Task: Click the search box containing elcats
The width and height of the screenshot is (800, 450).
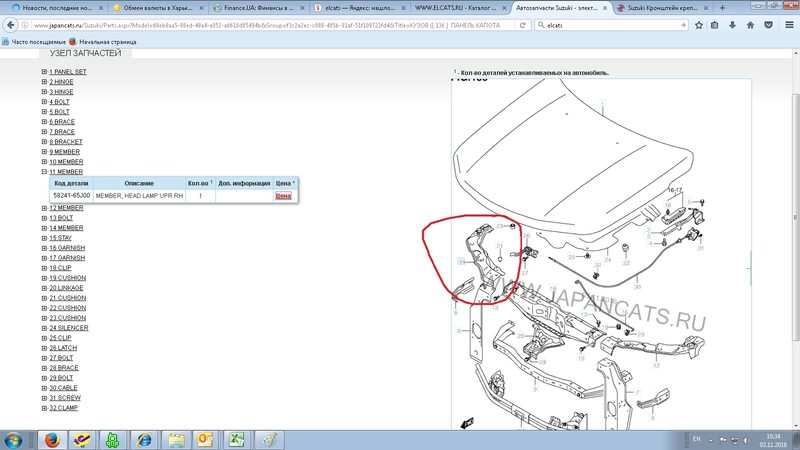Action: [x=611, y=25]
